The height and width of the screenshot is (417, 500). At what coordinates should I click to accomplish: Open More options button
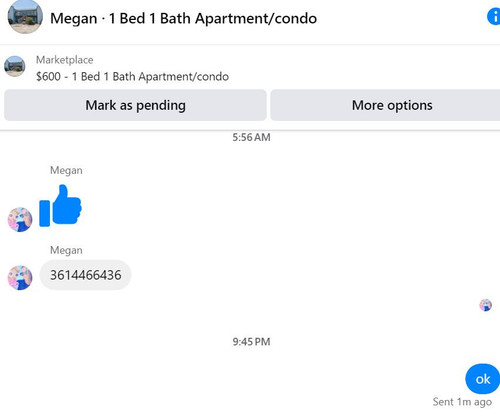(385, 105)
